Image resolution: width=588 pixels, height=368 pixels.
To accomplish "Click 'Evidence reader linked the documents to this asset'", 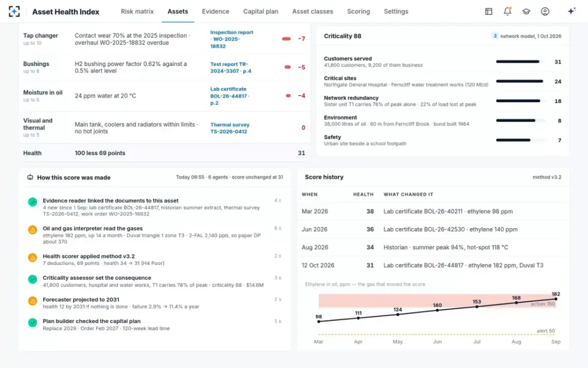I will click(x=111, y=201).
